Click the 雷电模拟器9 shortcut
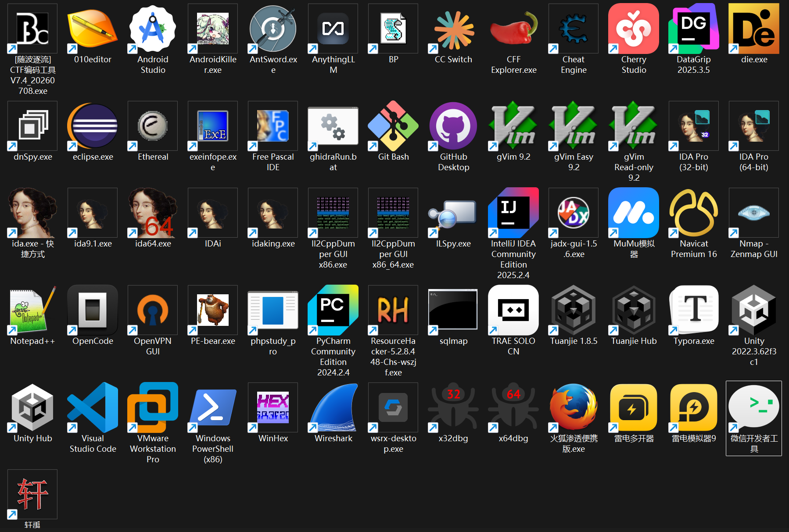The height and width of the screenshot is (532, 789). pyautogui.click(x=694, y=407)
